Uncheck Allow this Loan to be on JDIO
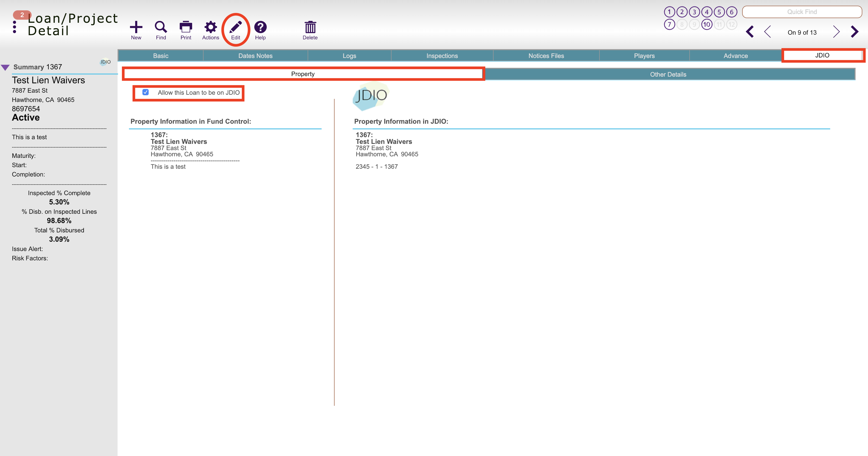Viewport: 868px width, 456px height. coord(146,92)
